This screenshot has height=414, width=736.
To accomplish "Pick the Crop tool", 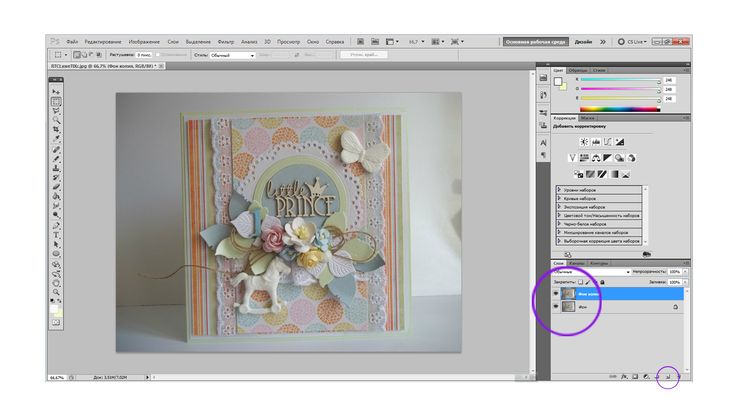I will click(56, 130).
